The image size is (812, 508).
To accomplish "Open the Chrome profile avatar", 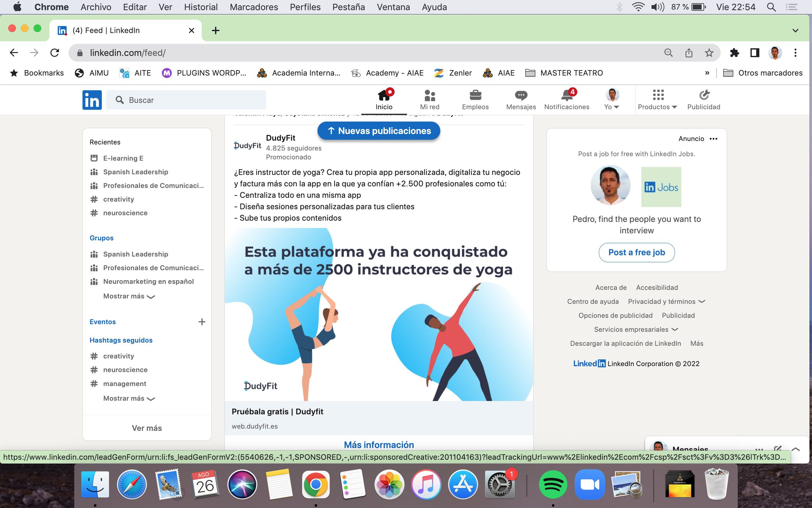I will pos(775,53).
